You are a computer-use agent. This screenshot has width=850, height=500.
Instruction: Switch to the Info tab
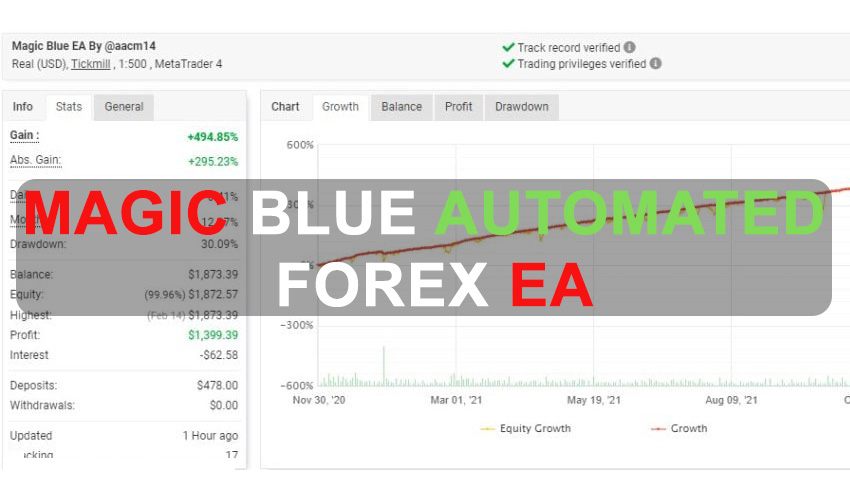23,106
